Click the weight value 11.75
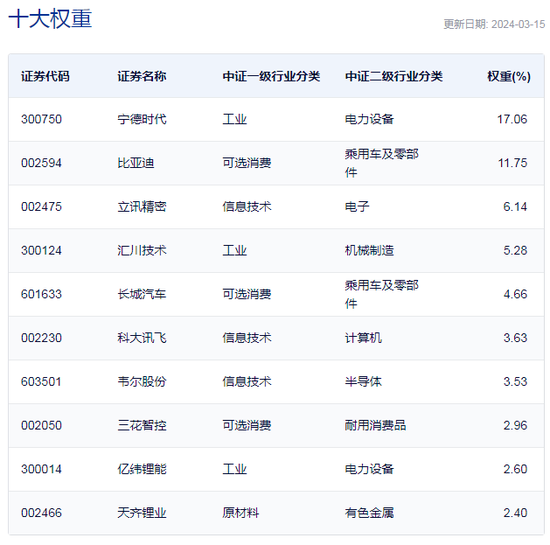 [x=512, y=163]
